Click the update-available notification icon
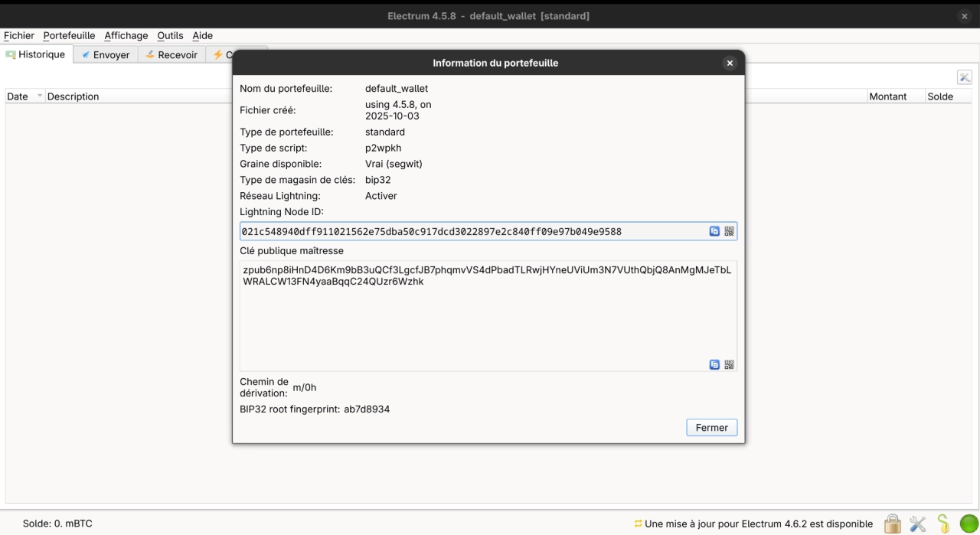Image resolution: width=980 pixels, height=535 pixels. [638, 524]
